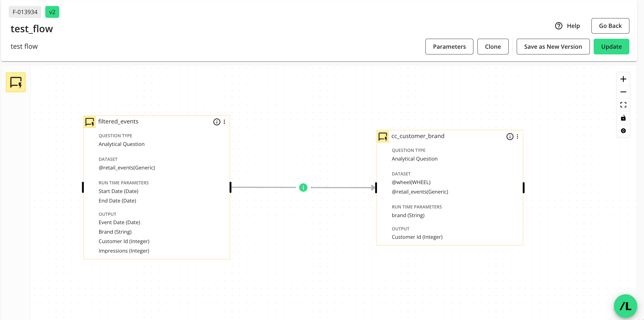
Task: Zoom in with the plus canvas control
Action: pos(623,79)
